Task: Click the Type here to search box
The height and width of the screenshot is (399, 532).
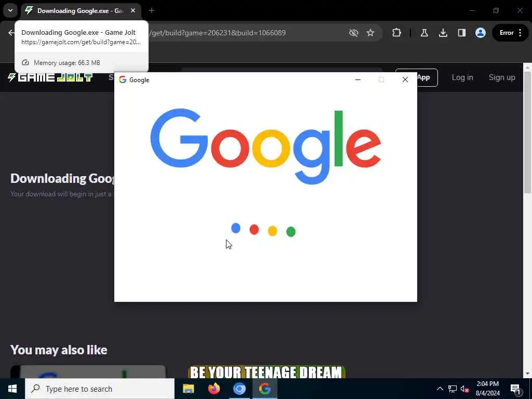Action: 100,389
